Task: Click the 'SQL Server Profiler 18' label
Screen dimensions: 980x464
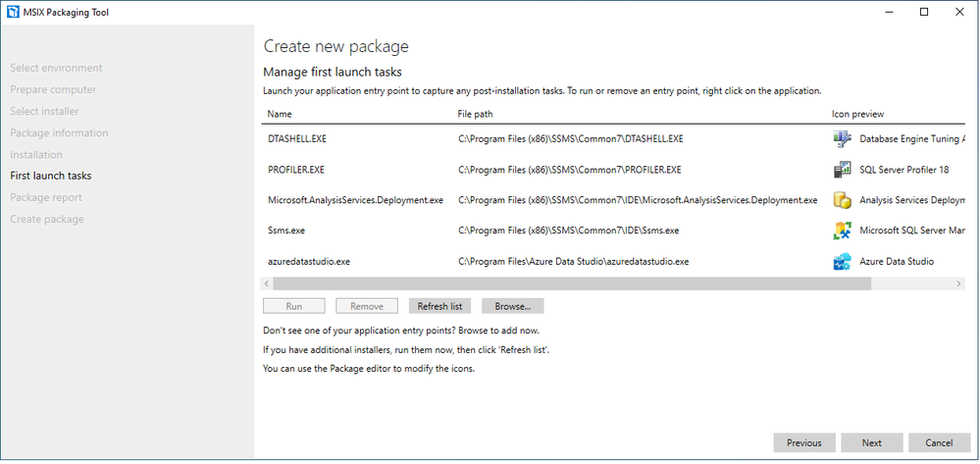Action: pos(904,170)
